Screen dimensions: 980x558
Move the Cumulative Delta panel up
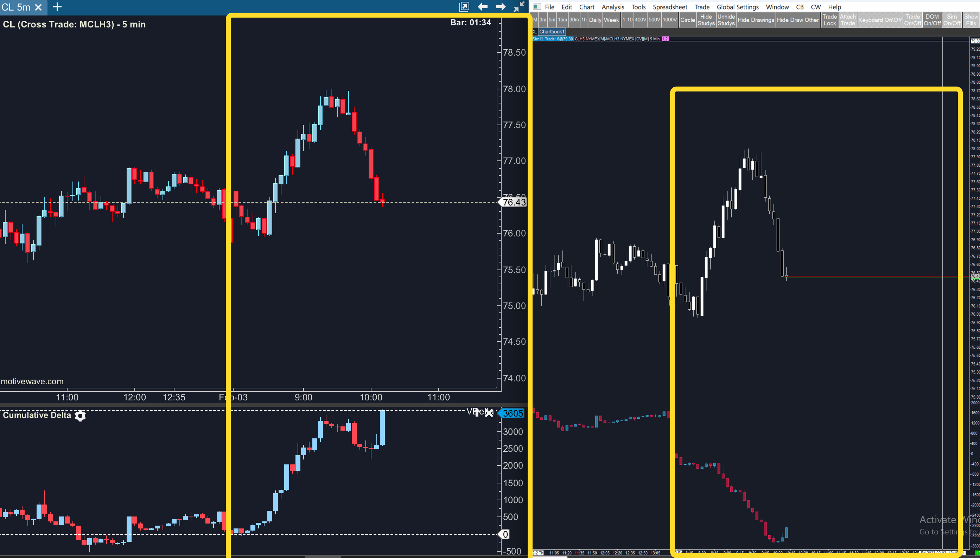pos(476,412)
